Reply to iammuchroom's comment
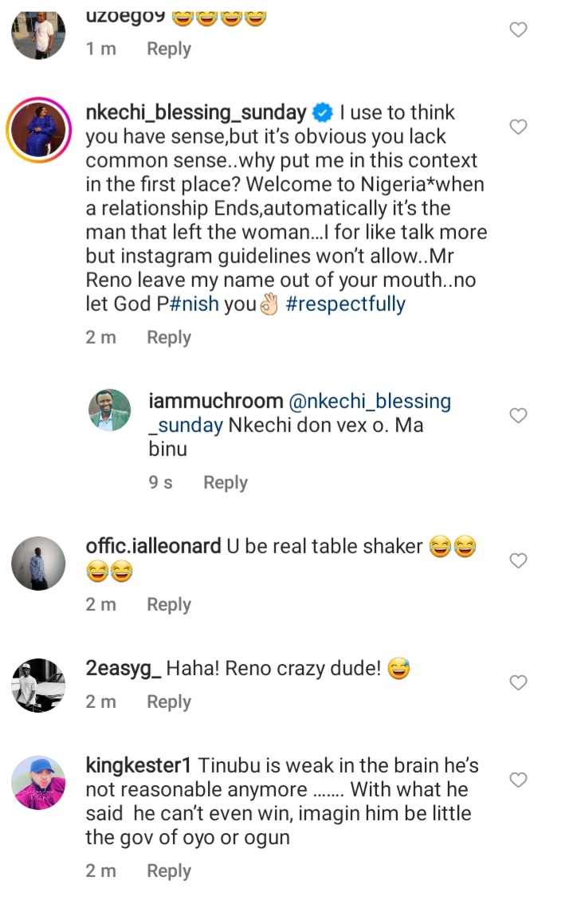This screenshot has width=561, height=924. click(226, 482)
